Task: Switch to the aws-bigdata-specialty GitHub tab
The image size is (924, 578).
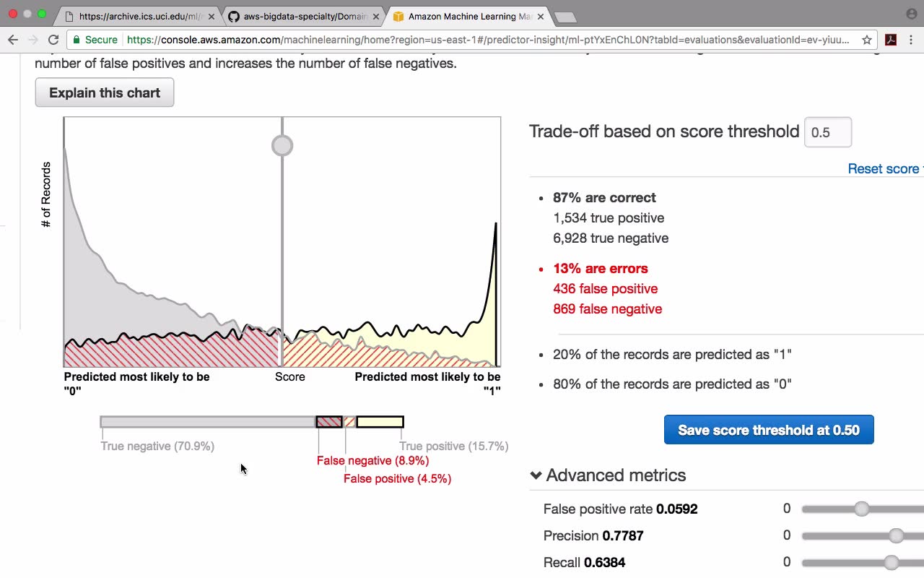Action: 303,16
